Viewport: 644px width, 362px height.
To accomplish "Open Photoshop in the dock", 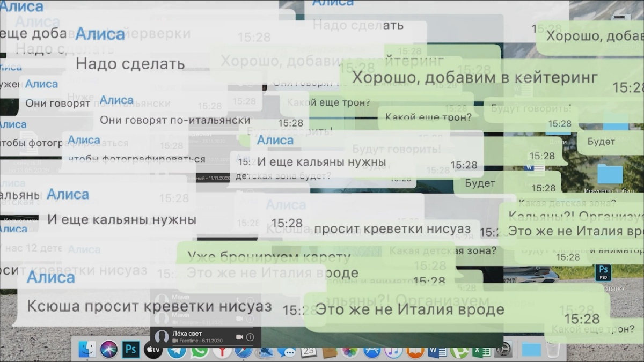I will pyautogui.click(x=131, y=350).
